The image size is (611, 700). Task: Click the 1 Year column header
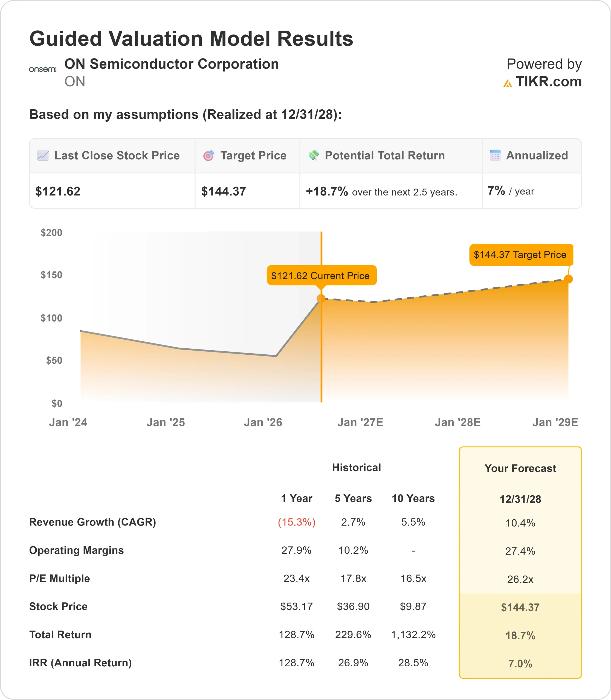coord(297,498)
